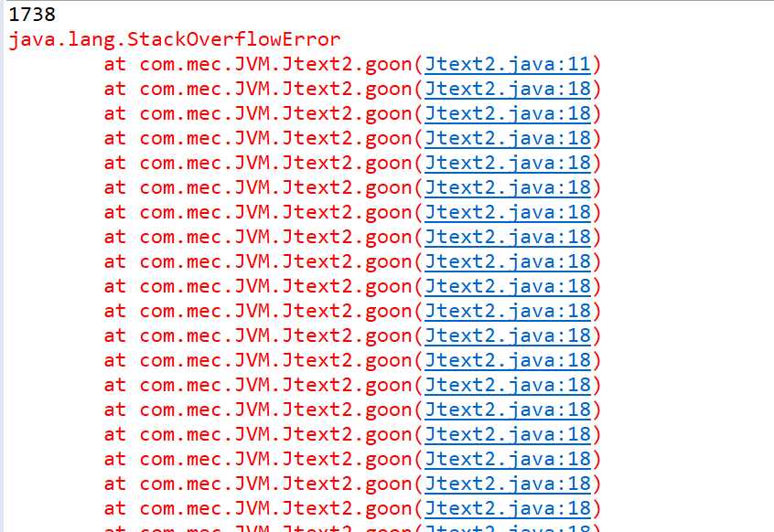Click the second Jtext2.java:18 link
Viewport: 774px width, 532px height.
(x=508, y=113)
